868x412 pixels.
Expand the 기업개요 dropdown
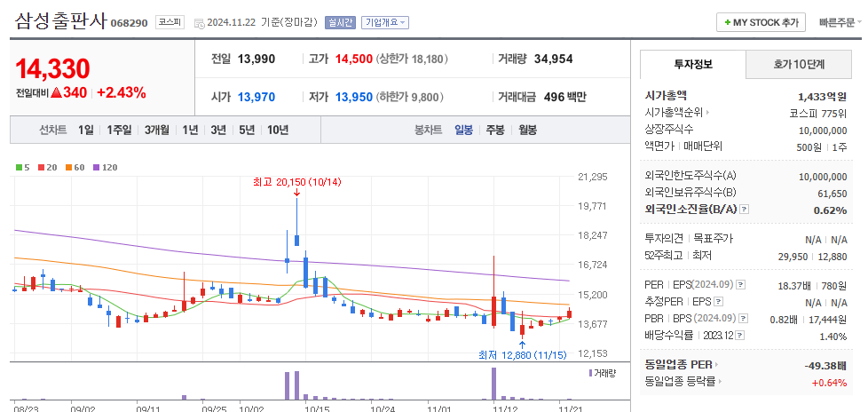(385, 23)
